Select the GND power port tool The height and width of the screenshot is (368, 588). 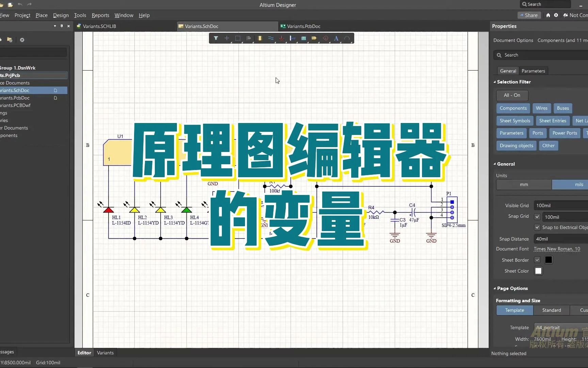(x=282, y=38)
